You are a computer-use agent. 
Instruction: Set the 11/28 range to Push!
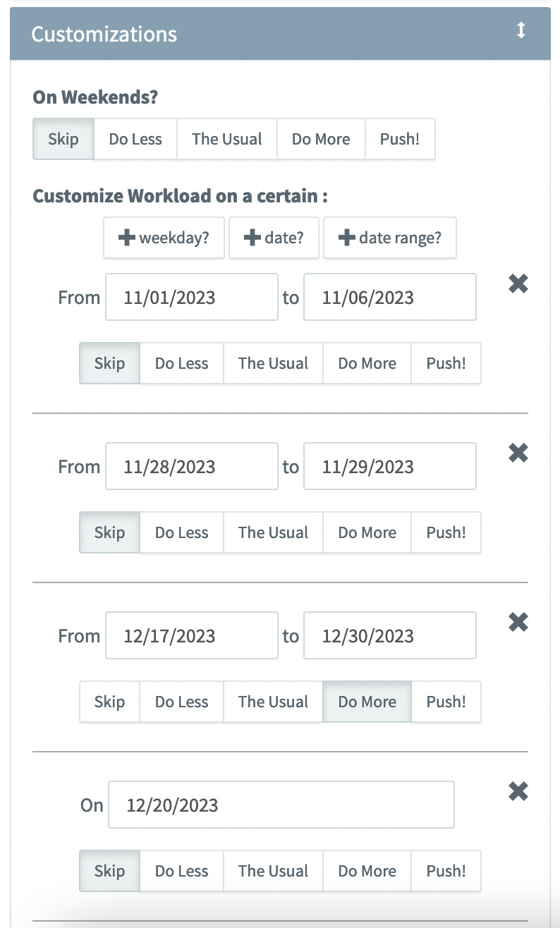pyautogui.click(x=446, y=532)
